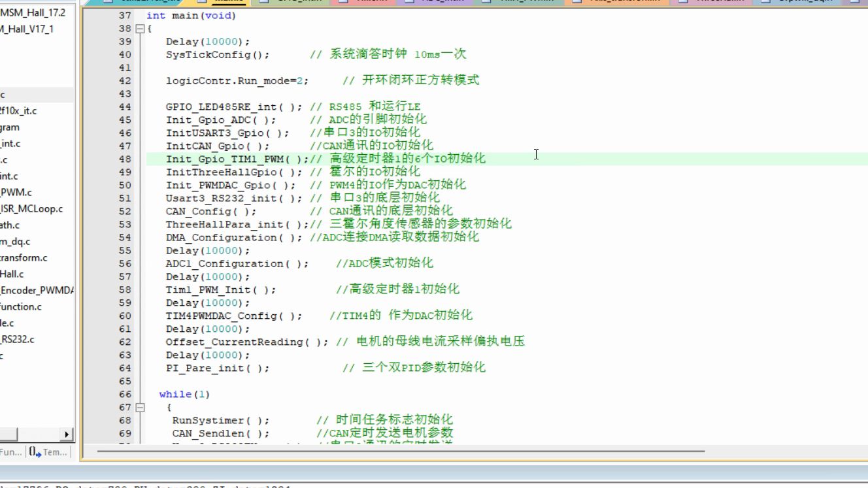
Task: Click the PI_Pare_init( ); call
Action: point(218,368)
